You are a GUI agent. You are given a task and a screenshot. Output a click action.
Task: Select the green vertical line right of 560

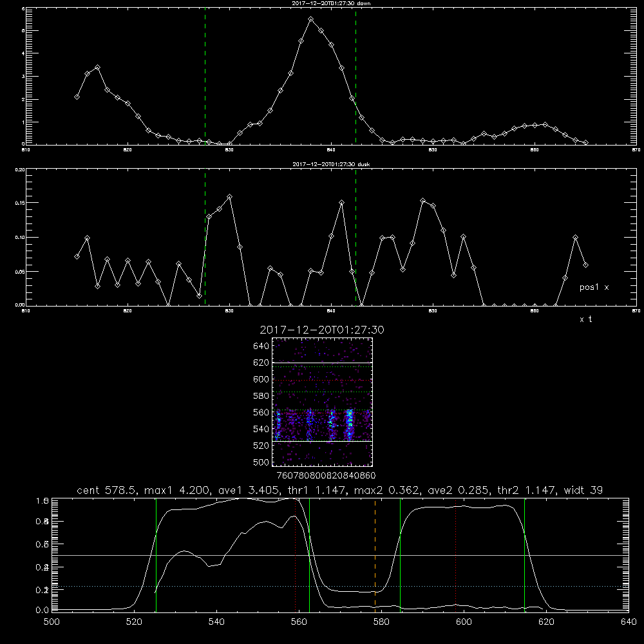[309, 554]
